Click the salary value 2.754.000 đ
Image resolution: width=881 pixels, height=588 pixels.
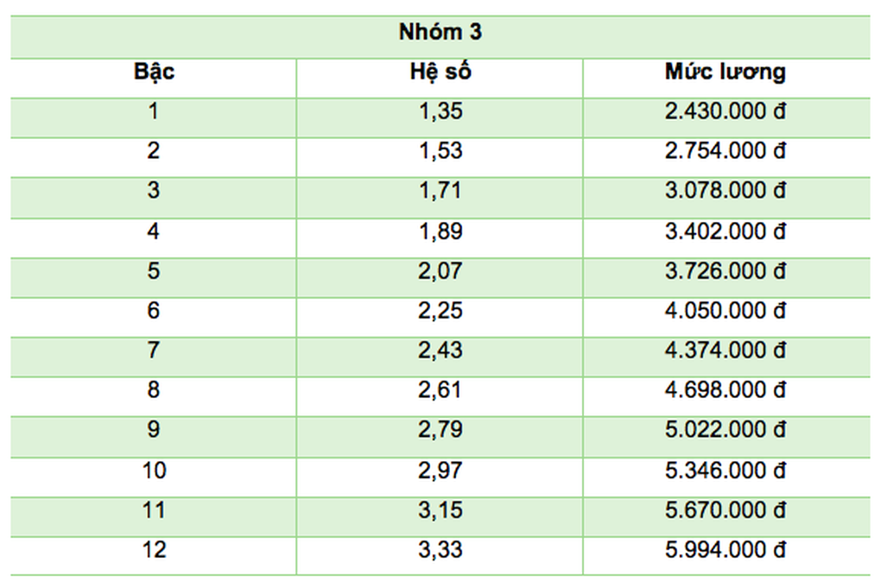[x=726, y=151]
